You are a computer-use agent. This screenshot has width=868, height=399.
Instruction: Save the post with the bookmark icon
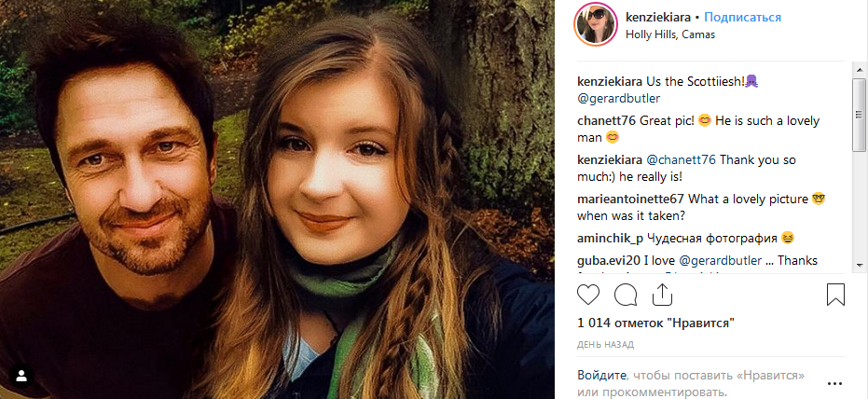click(835, 295)
